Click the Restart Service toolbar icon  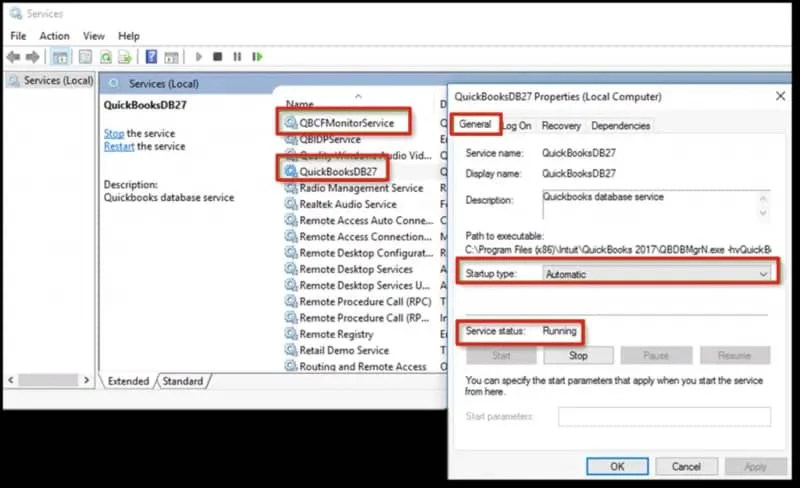(x=257, y=57)
